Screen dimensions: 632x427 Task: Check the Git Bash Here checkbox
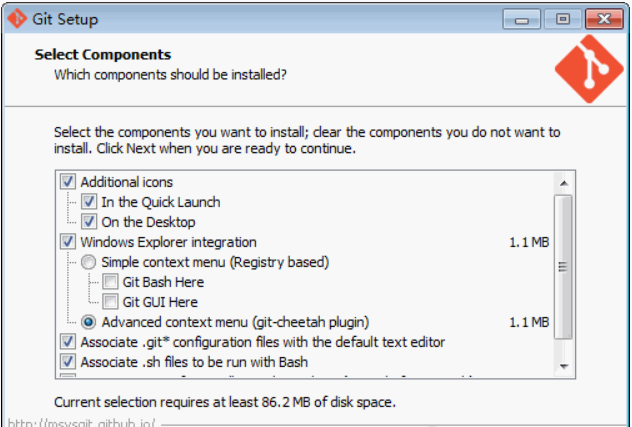[109, 282]
